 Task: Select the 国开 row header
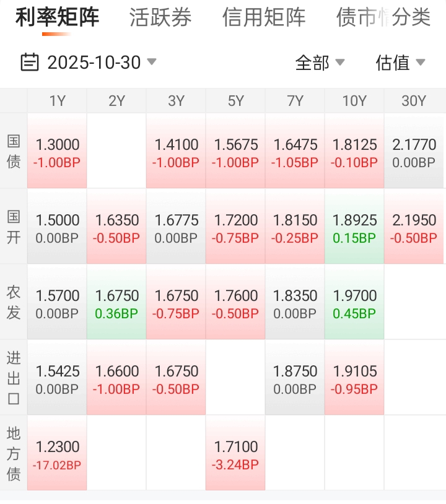(14, 227)
